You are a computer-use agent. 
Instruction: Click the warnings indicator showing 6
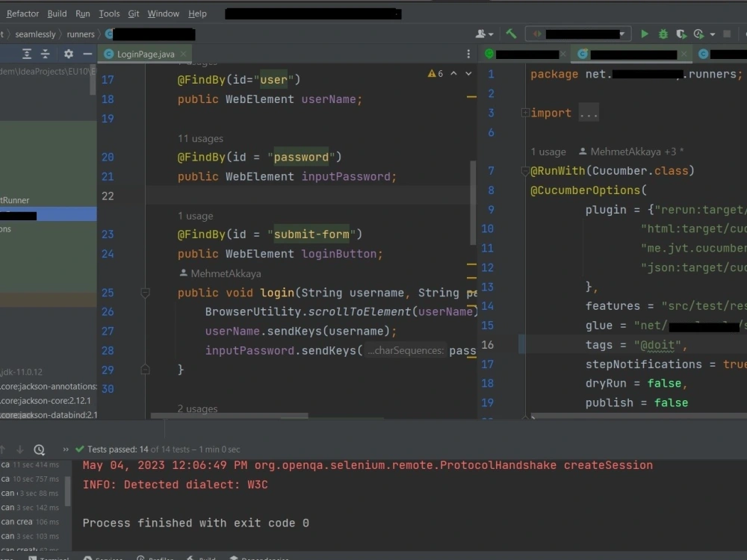click(x=436, y=73)
